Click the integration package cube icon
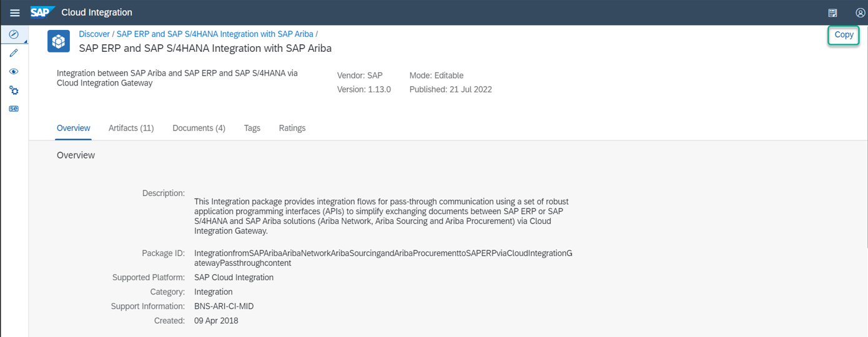The height and width of the screenshot is (337, 868). 59,42
